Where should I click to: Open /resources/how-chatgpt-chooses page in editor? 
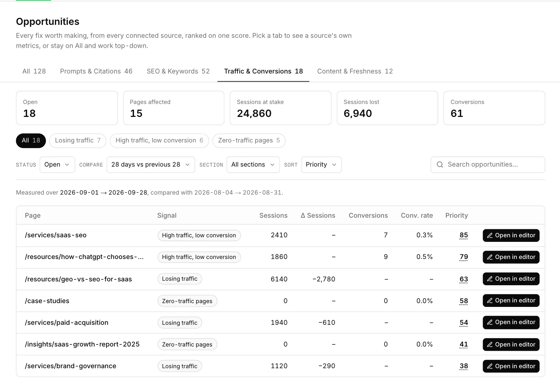click(x=511, y=257)
